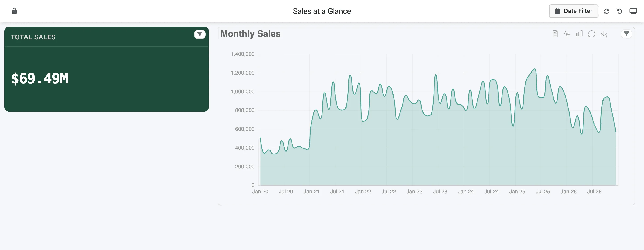Screen dimensions: 644x250
Task: Switch Monthly Sales to bar chart
Action: pos(579,34)
